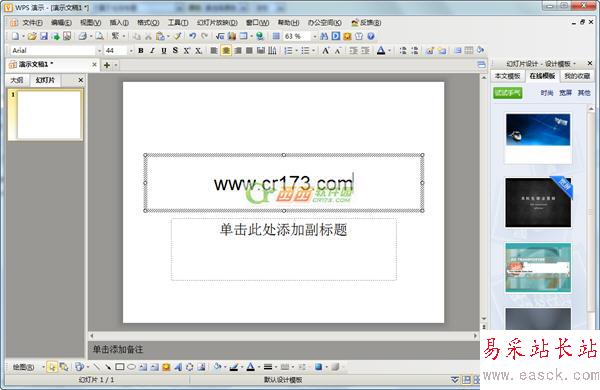
Task: Toggle Bold formatting
Action: 141,51
